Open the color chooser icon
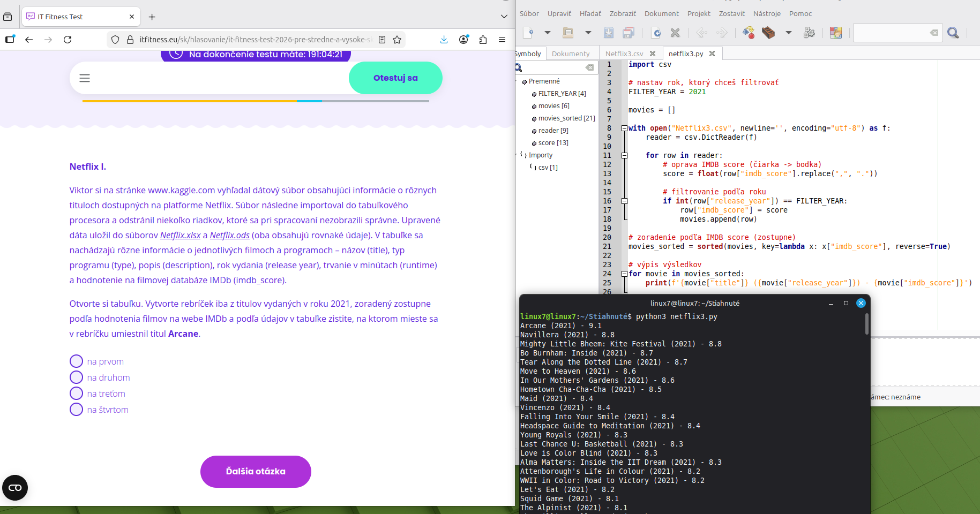 tap(835, 33)
